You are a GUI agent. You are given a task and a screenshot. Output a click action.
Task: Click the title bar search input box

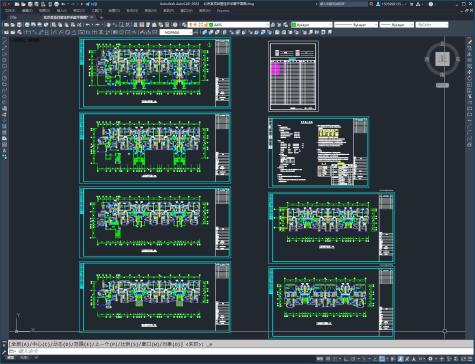pos(343,4)
